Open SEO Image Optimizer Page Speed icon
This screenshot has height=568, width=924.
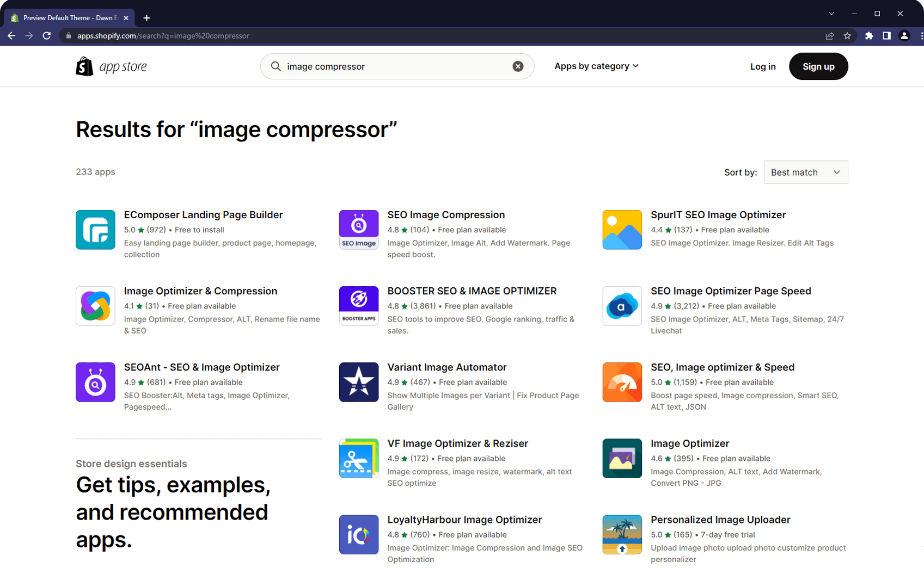[622, 306]
